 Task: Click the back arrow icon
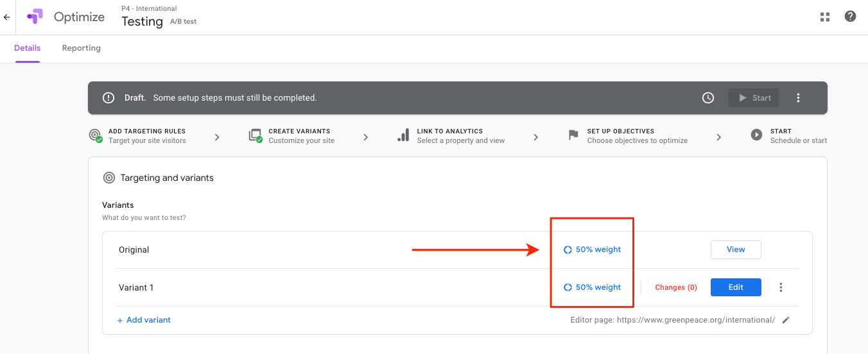[7, 17]
